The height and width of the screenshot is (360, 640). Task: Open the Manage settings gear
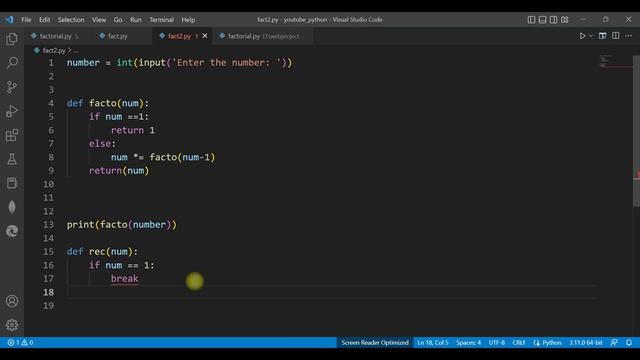[x=12, y=325]
